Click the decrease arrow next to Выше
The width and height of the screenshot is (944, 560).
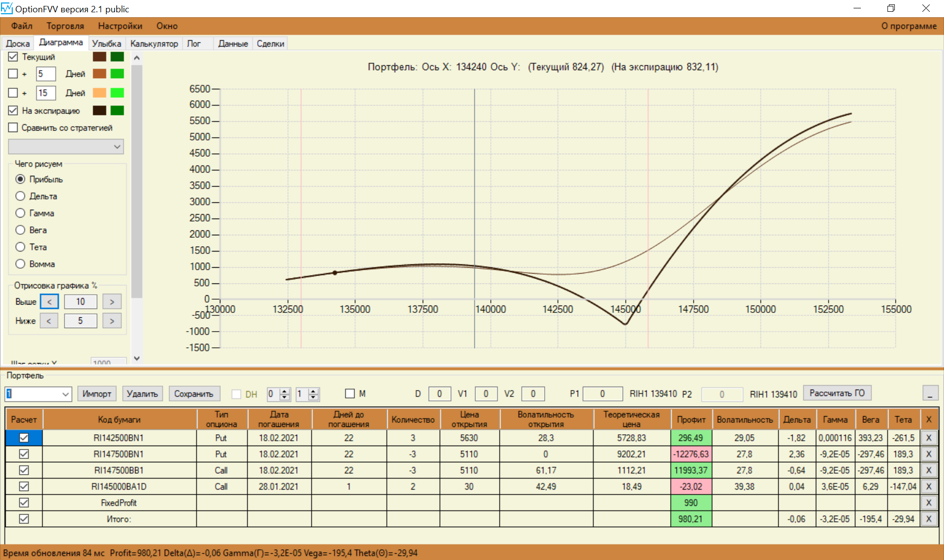(49, 302)
